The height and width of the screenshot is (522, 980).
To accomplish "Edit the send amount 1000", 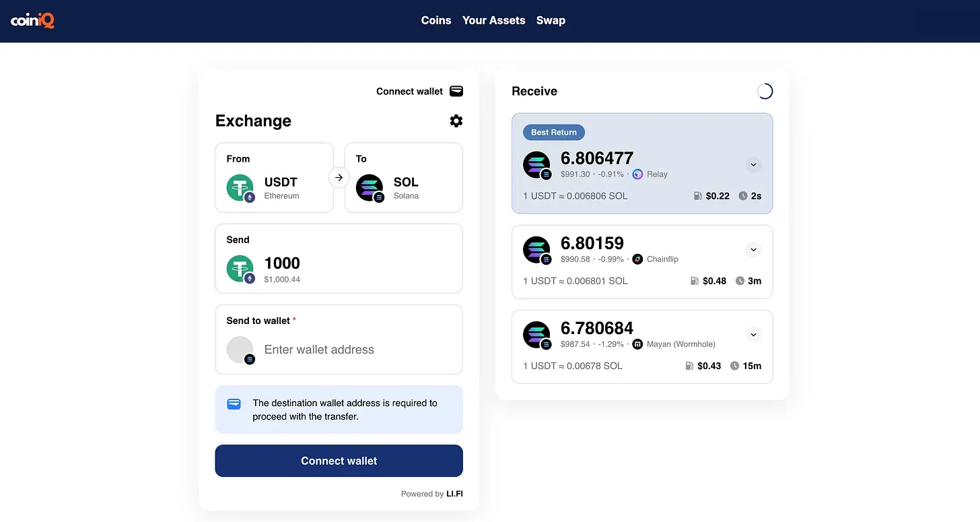I will pos(282,263).
